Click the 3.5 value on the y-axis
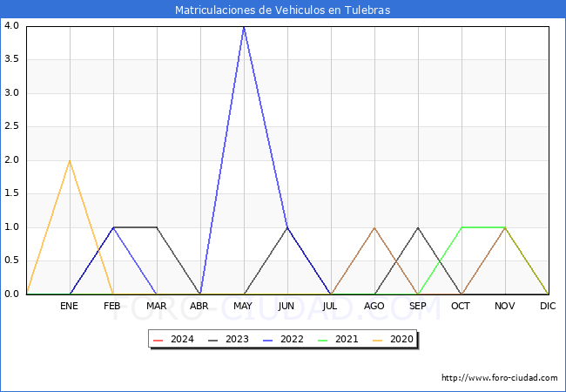The image size is (566, 392). point(11,59)
